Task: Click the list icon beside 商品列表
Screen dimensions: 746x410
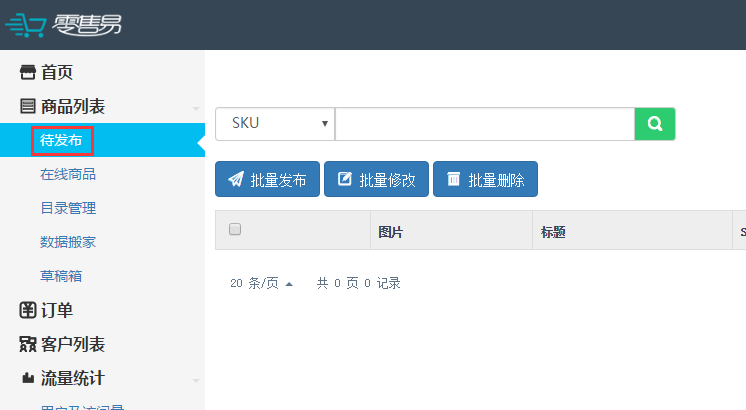Action: point(28,107)
